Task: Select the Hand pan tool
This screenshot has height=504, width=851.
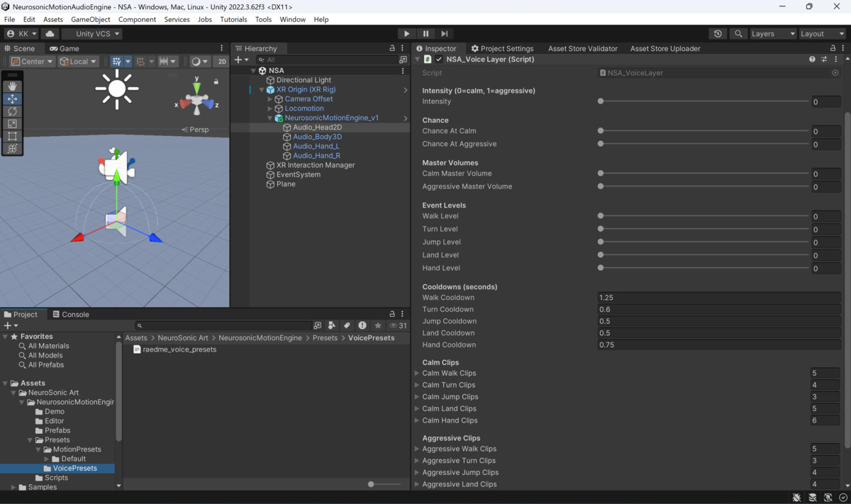Action: coord(11,86)
